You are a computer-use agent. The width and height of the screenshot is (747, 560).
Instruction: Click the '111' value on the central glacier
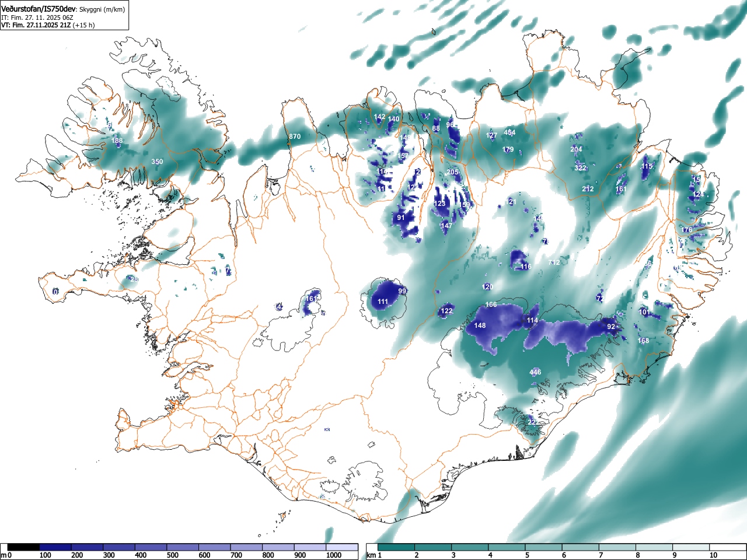pos(383,302)
